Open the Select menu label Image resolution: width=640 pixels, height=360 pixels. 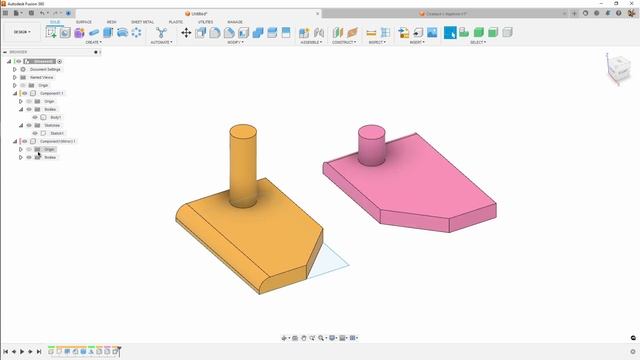[478, 42]
